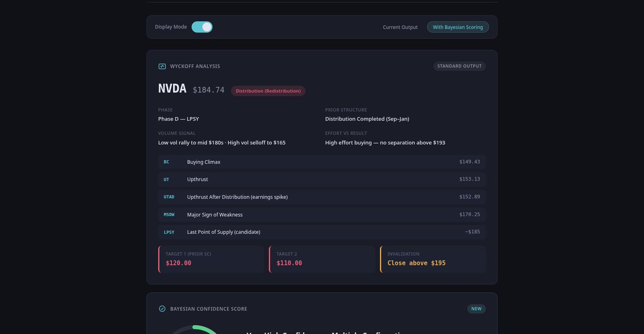The width and height of the screenshot is (644, 334).
Task: Select the UT Upthrust row
Action: click(x=322, y=180)
